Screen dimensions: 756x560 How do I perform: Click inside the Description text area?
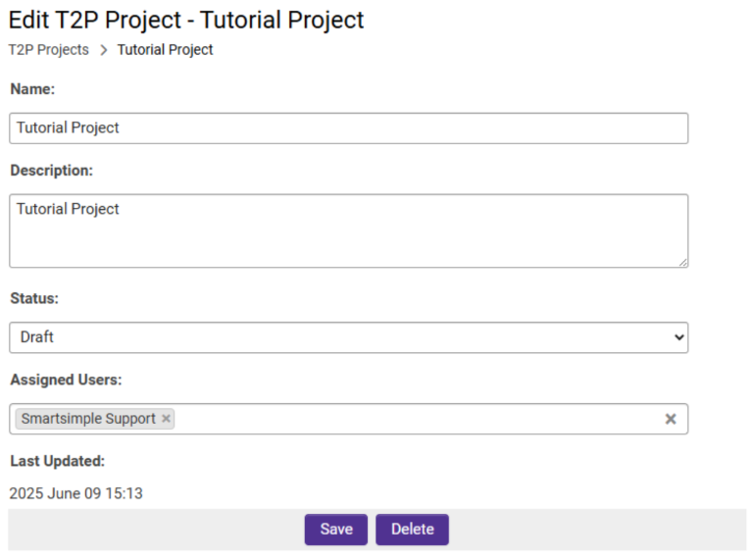point(348,235)
